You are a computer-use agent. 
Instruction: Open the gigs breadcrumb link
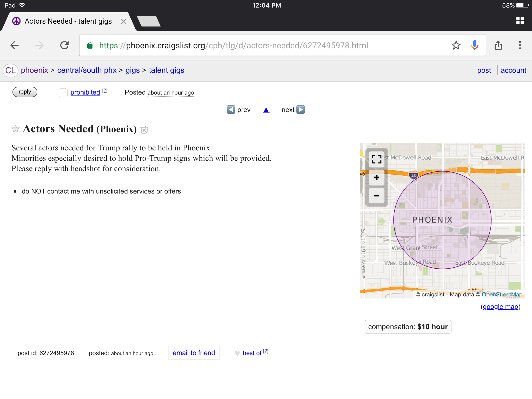pos(132,70)
